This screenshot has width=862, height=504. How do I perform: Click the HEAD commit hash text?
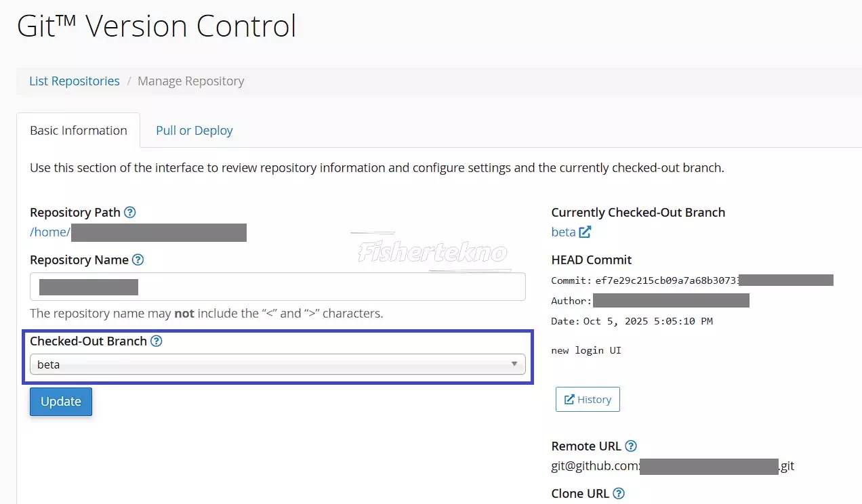point(666,280)
